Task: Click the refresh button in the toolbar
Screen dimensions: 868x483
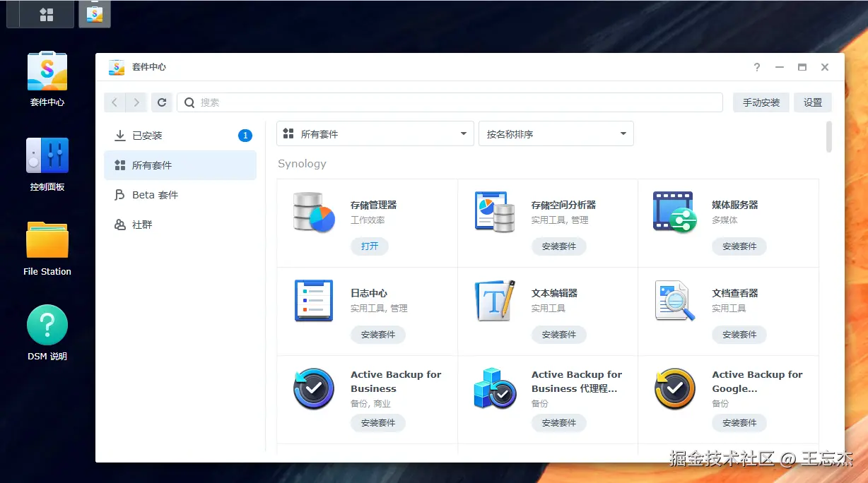Action: (x=162, y=102)
